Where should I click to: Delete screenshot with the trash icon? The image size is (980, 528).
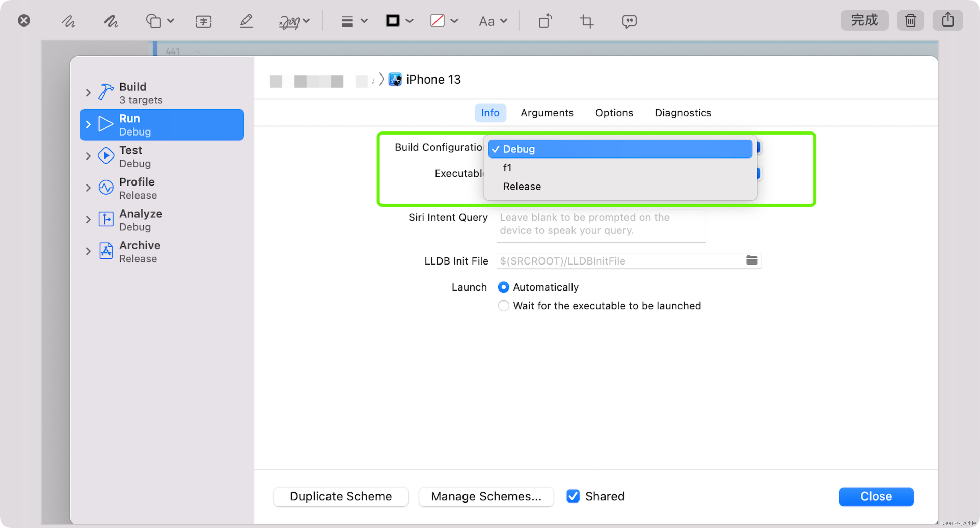pos(910,20)
